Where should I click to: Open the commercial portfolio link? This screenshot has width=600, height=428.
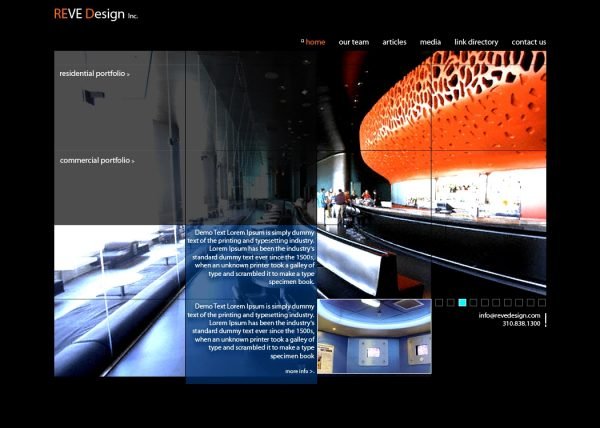pos(97,161)
